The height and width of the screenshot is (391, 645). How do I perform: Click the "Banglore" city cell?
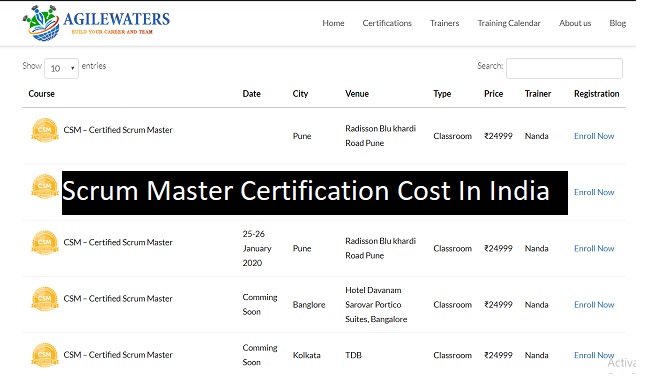click(309, 305)
